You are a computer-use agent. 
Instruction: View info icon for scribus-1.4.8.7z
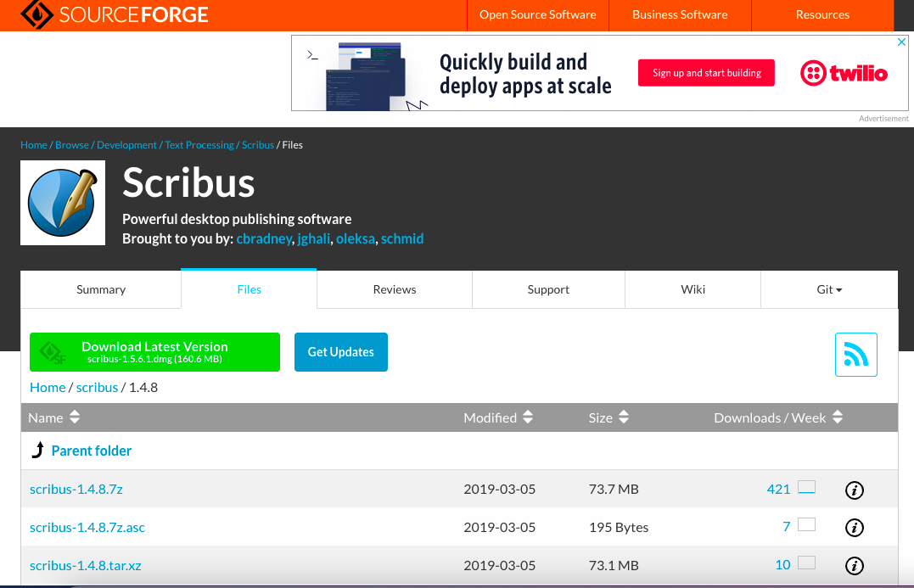click(854, 490)
